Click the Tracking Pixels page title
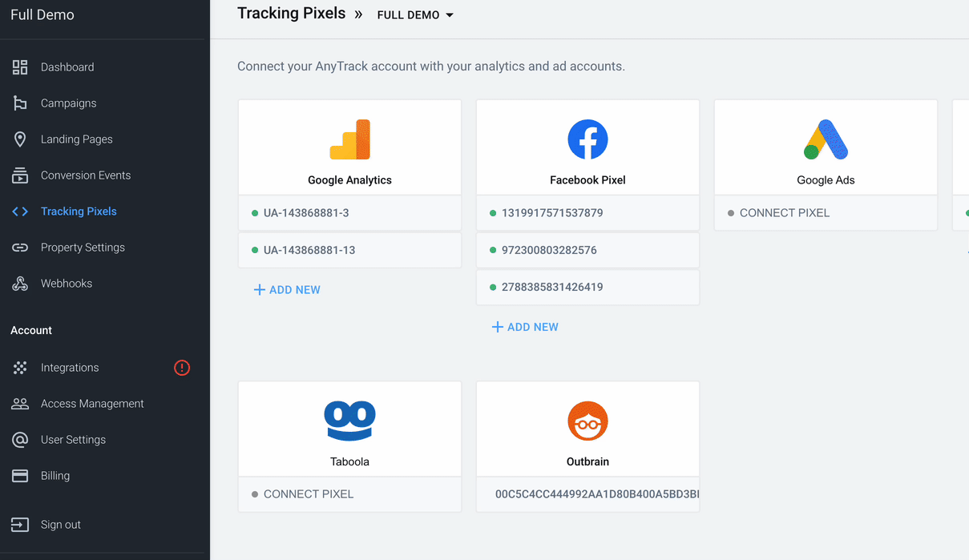 point(291,14)
